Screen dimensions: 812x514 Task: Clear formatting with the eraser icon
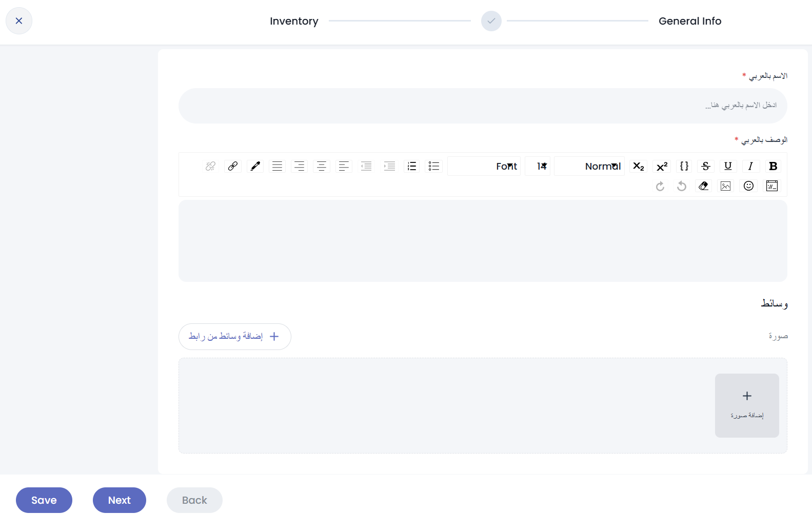703,186
